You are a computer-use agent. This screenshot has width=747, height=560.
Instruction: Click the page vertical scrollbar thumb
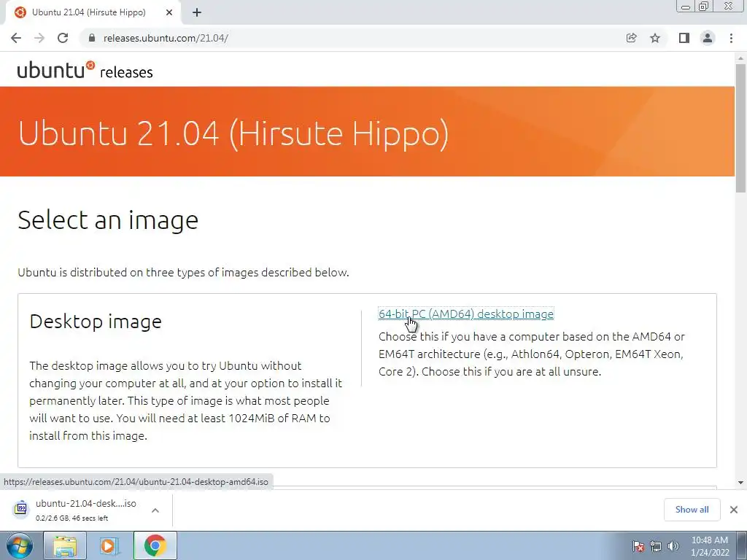click(740, 128)
